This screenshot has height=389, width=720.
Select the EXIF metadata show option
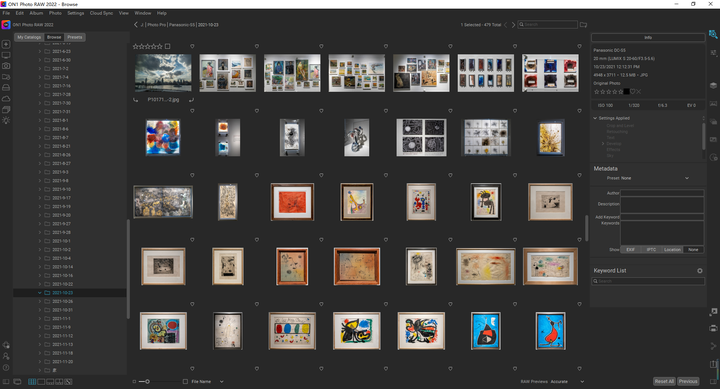[x=630, y=249]
